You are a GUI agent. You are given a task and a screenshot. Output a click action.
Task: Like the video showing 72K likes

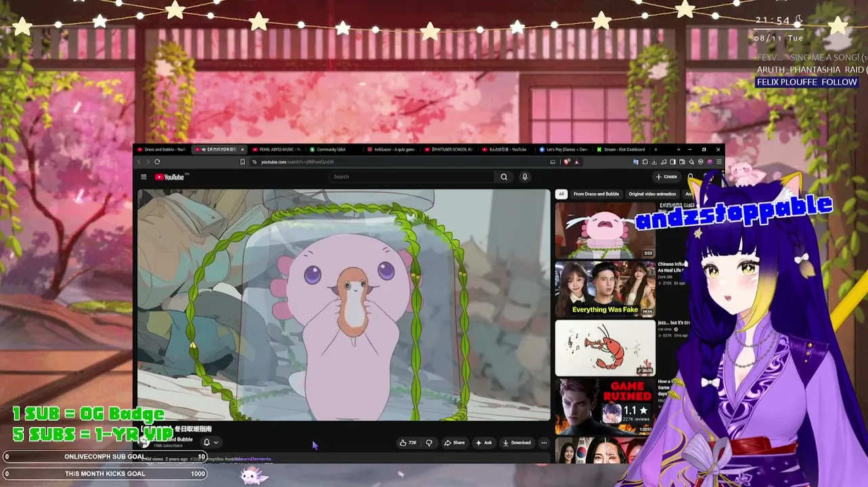409,443
